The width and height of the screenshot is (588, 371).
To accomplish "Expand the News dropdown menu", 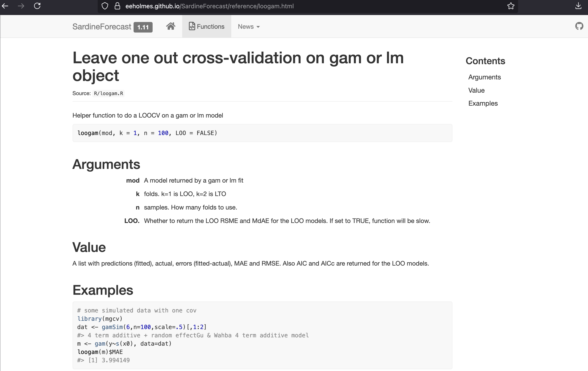I will pyautogui.click(x=249, y=26).
